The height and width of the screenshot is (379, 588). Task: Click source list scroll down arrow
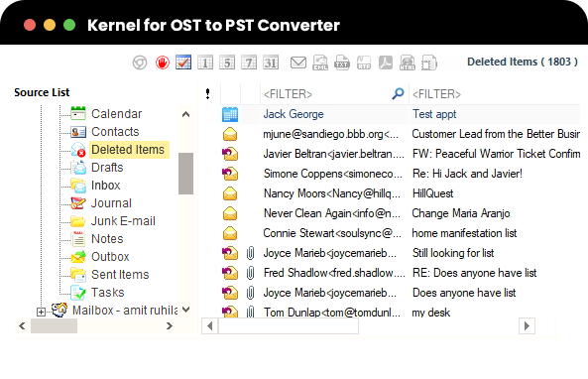click(x=185, y=310)
